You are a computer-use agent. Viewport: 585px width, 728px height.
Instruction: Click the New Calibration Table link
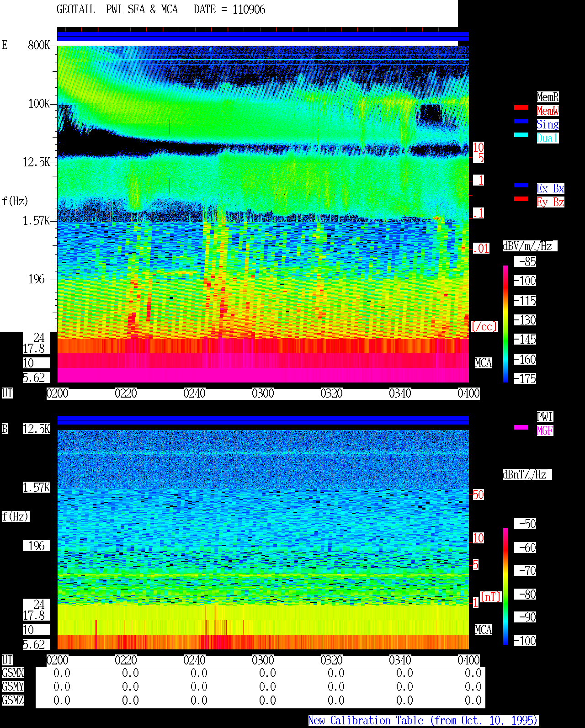(x=423, y=720)
